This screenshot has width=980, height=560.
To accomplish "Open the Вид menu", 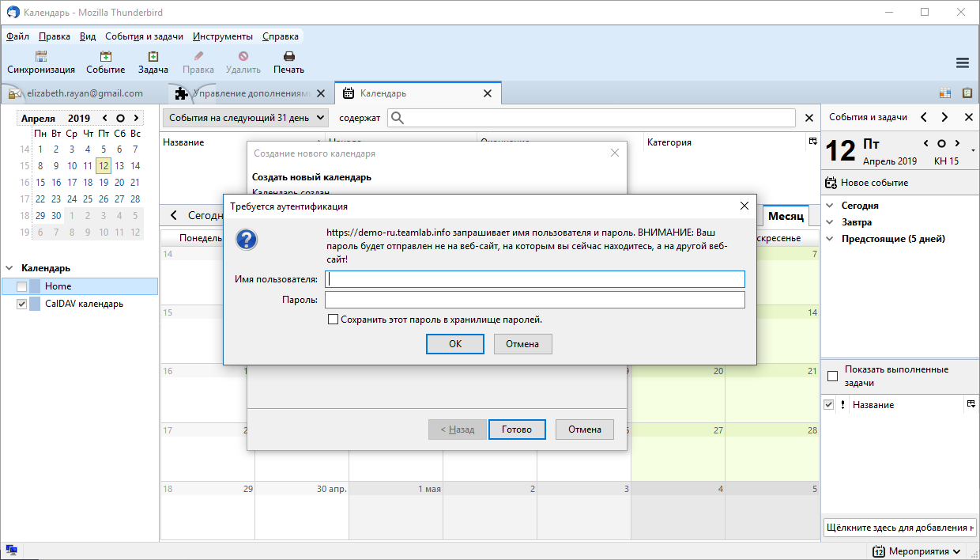I will pyautogui.click(x=88, y=36).
